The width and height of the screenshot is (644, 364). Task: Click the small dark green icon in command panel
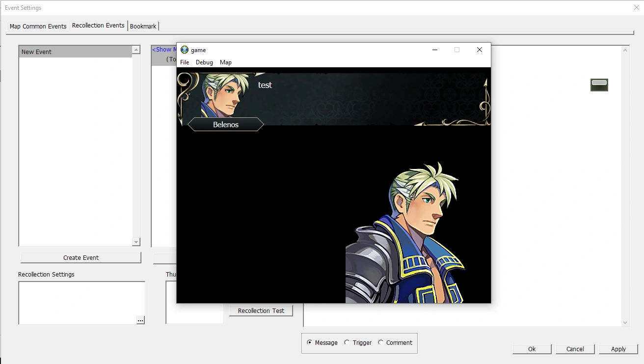click(599, 85)
